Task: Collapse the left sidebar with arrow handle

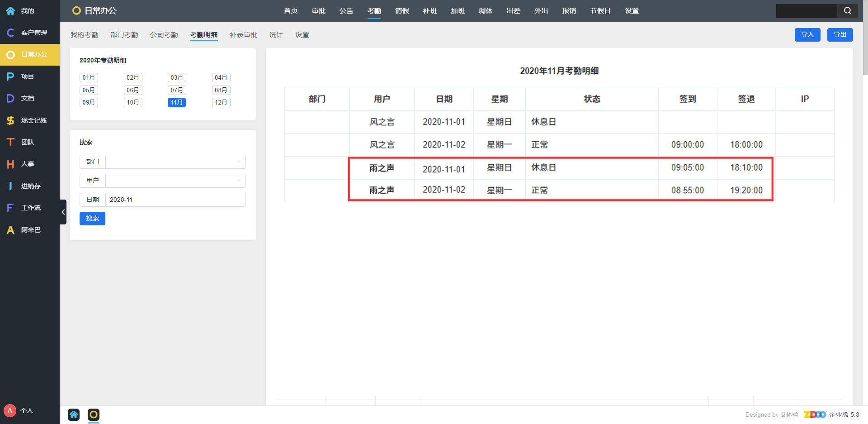Action: point(63,212)
